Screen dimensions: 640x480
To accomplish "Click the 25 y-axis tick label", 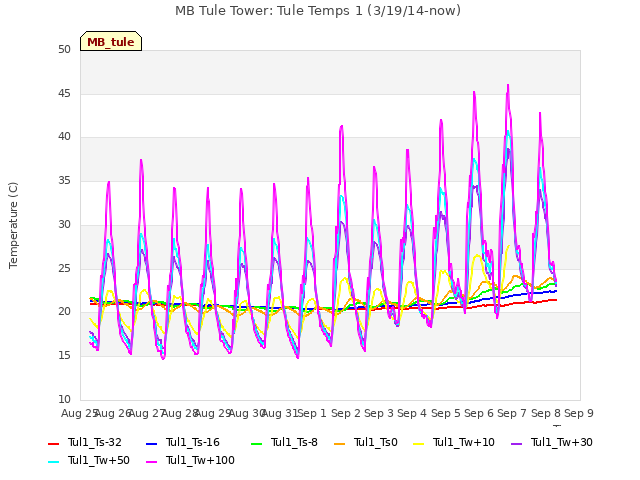I will coord(64,268).
